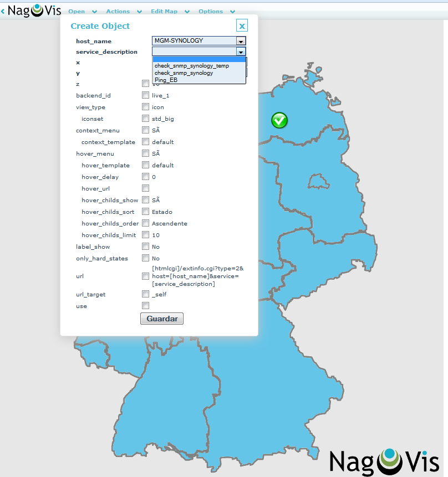
Task: Select the blank highlighted list option
Action: click(199, 59)
